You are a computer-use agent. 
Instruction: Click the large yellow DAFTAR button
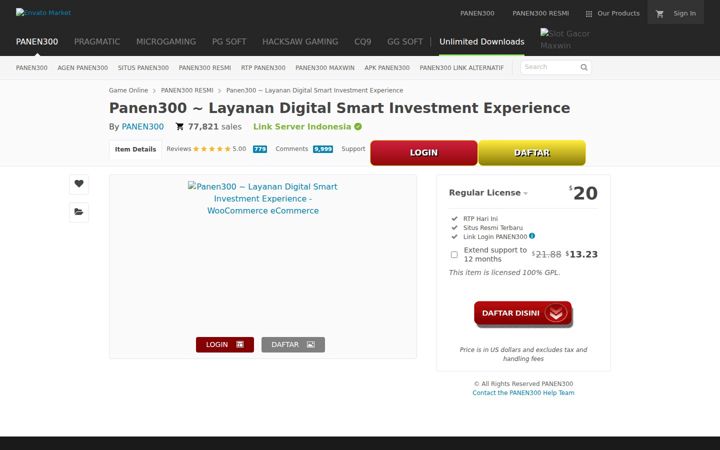tap(532, 152)
